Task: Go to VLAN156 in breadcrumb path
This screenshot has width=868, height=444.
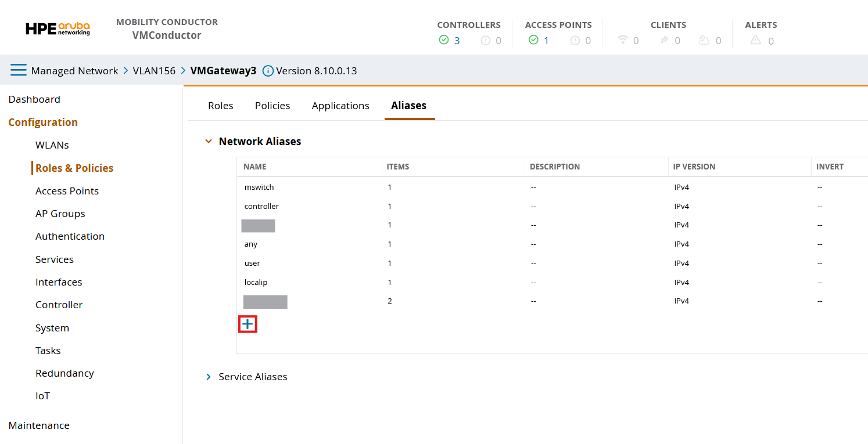Action: 154,71
